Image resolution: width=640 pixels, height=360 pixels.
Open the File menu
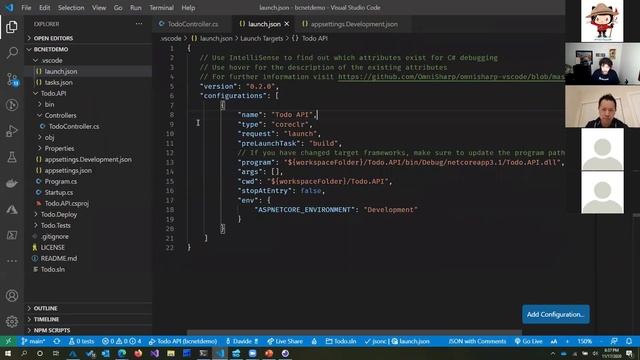click(26, 8)
